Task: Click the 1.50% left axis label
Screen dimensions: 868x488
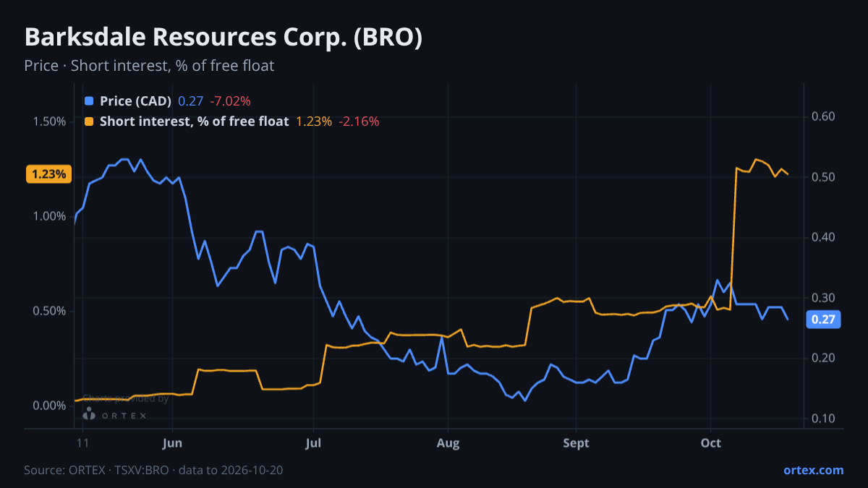Action: [x=50, y=121]
